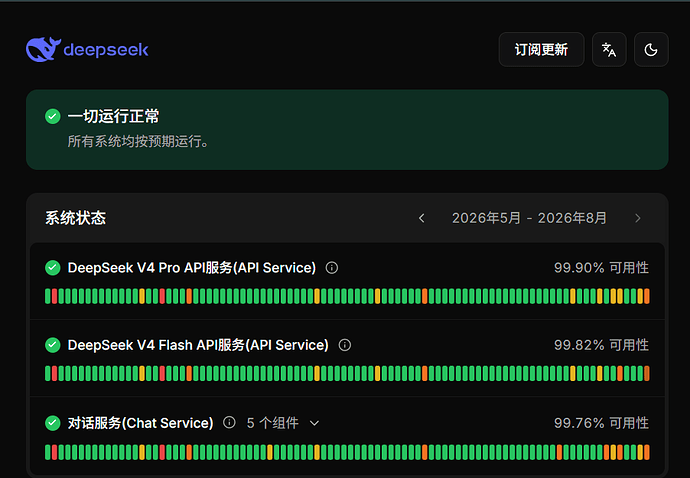Open the language translation switcher icon
Image resolution: width=690 pixels, height=478 pixels.
click(x=609, y=49)
